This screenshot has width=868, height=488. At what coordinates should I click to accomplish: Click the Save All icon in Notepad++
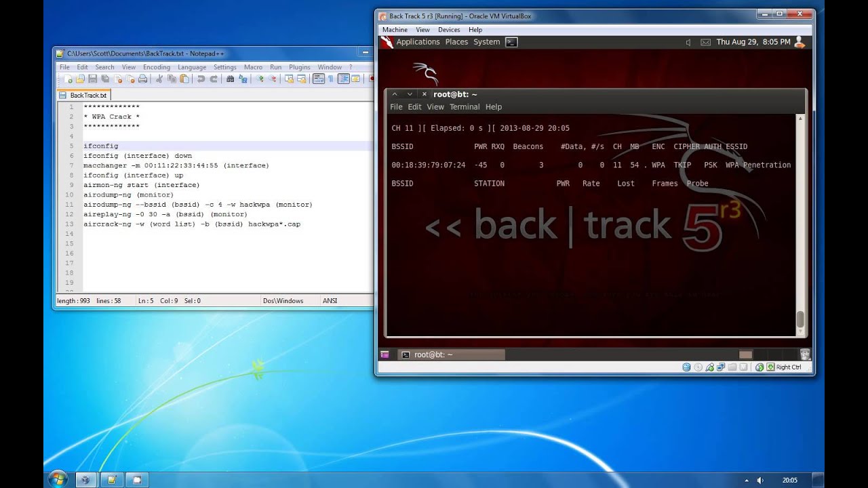coord(105,79)
